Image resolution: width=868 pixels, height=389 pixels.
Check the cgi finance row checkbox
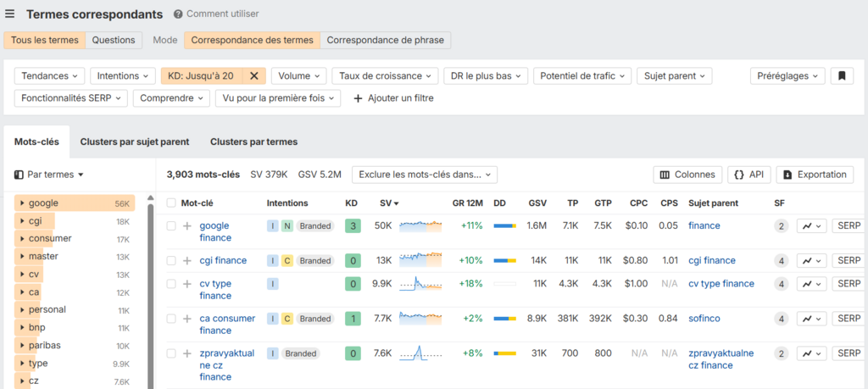(171, 260)
